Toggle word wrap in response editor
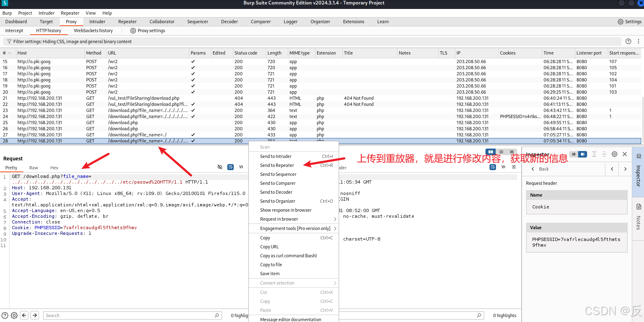The height and width of the screenshot is (322, 644). (493, 167)
